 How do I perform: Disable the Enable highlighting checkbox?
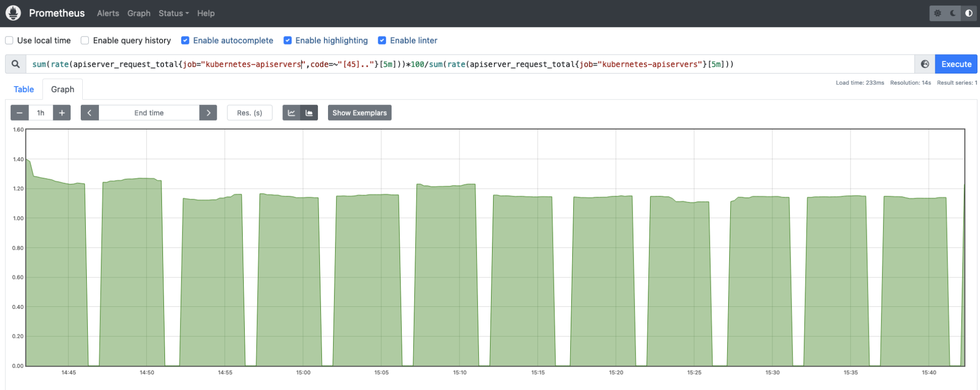click(287, 41)
